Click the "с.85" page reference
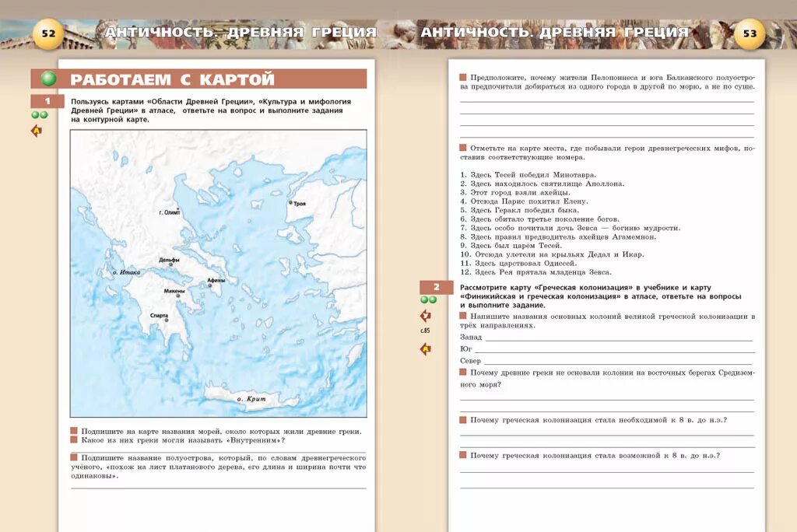Screen dimensions: 797x532 425,331
